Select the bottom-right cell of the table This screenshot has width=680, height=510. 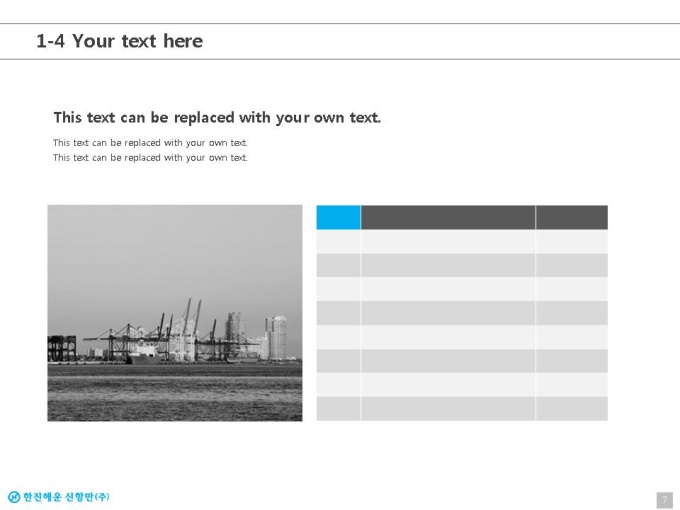click(x=572, y=409)
